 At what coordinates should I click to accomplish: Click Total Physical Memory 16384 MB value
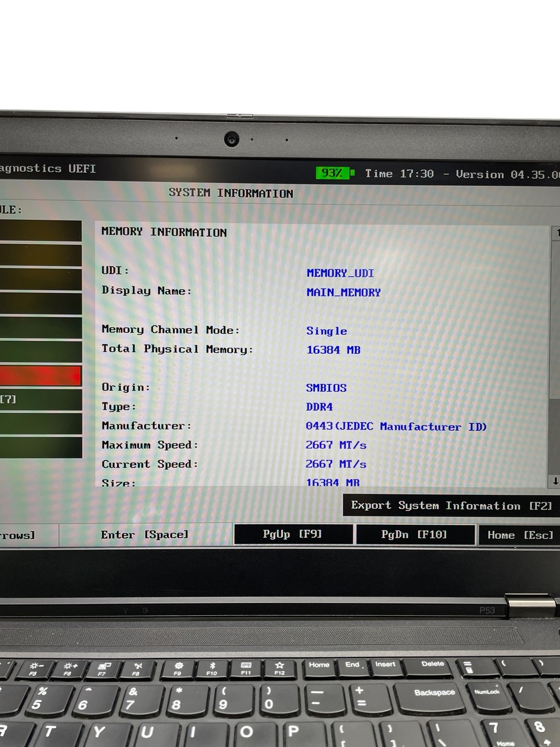tap(333, 350)
